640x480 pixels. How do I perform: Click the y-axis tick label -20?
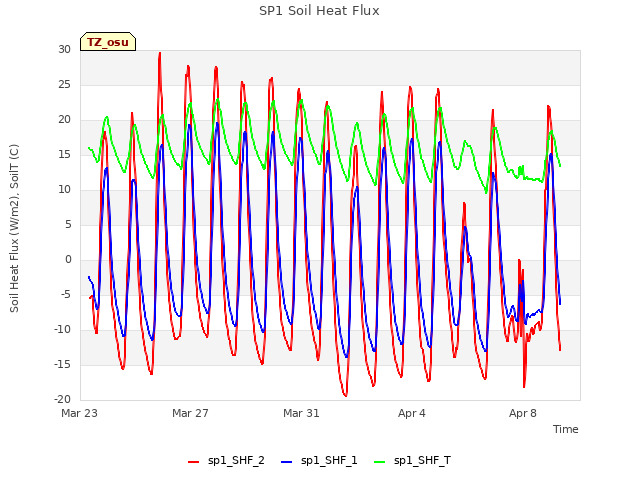62,399
